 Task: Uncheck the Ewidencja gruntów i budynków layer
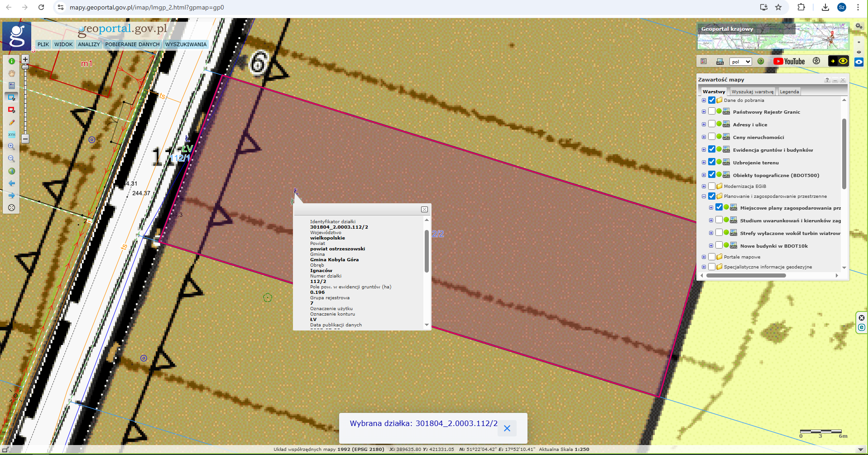tap(712, 149)
